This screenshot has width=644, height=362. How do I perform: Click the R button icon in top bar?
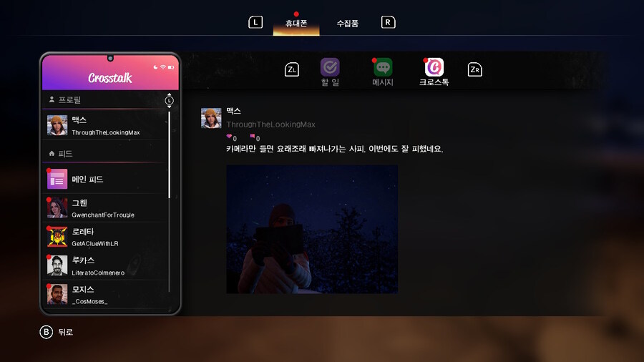(388, 22)
